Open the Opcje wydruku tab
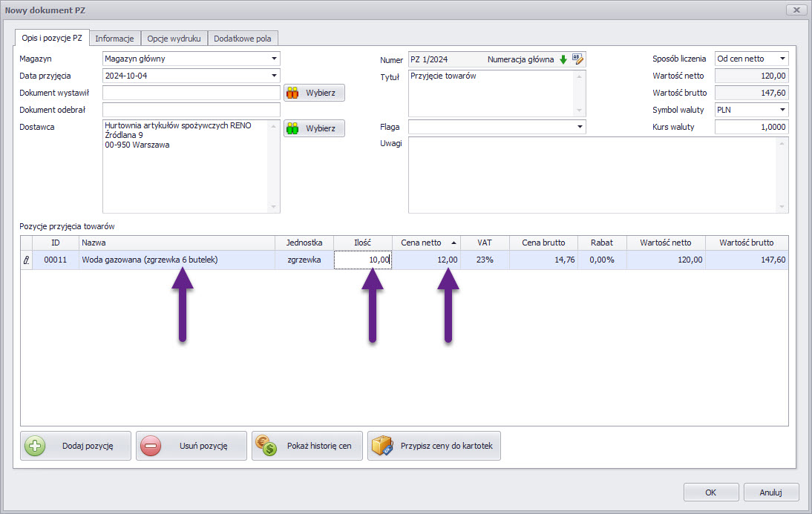 174,39
